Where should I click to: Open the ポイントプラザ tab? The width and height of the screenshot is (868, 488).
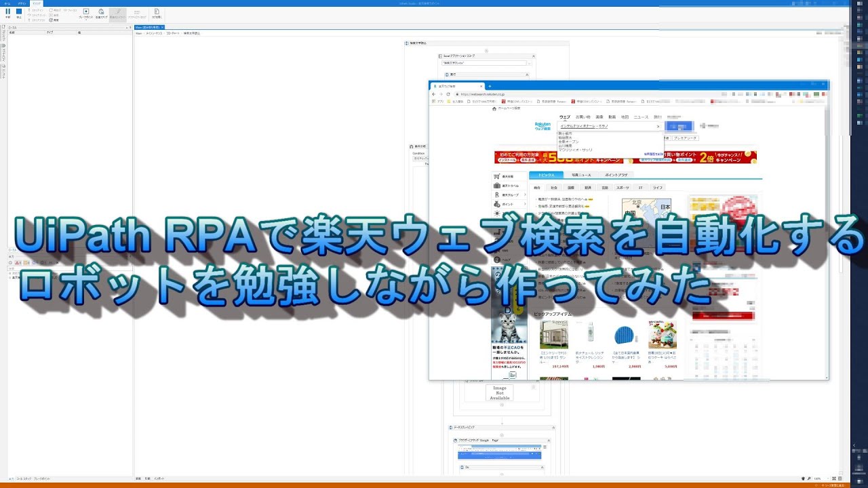[616, 175]
